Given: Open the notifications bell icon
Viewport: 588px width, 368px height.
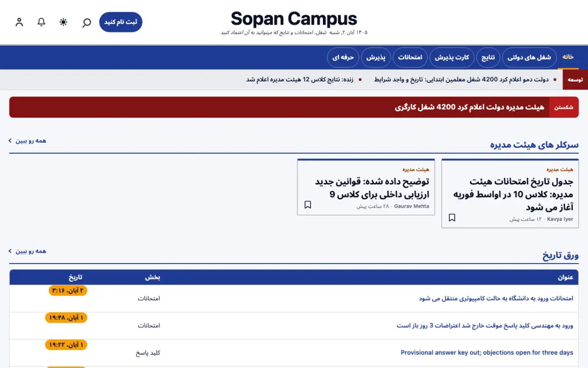Looking at the screenshot, I should point(42,22).
